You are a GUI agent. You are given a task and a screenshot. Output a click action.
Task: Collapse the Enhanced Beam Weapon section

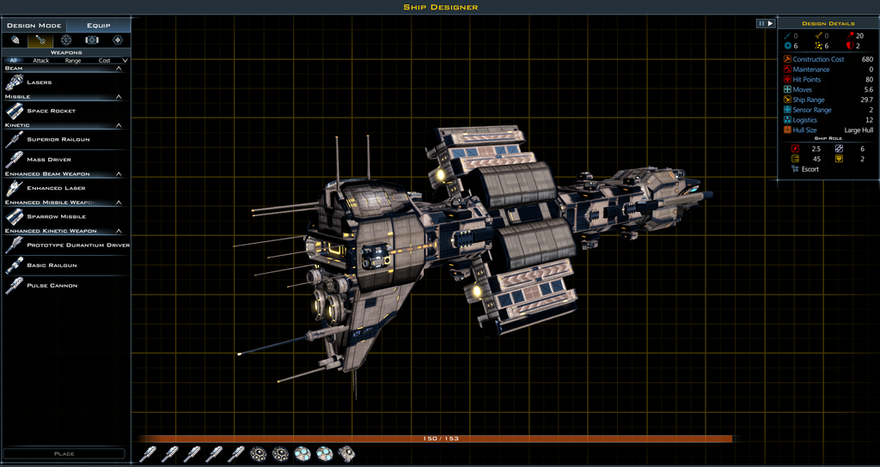tap(119, 174)
